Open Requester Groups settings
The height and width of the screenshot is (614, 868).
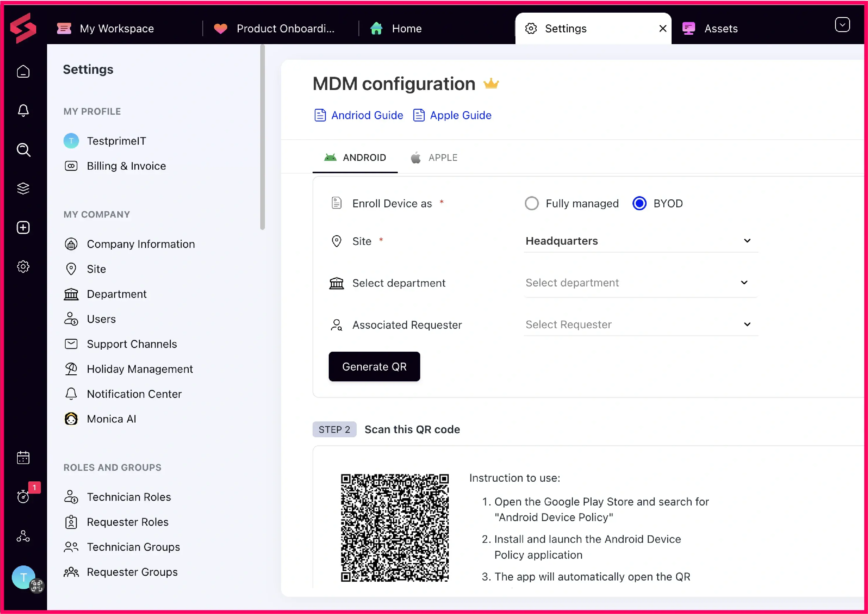click(x=121, y=572)
